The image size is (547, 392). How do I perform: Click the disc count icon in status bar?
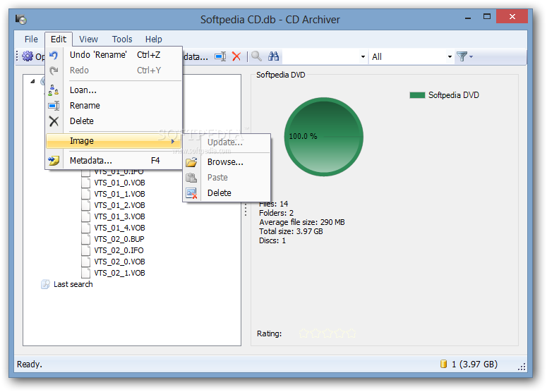[443, 364]
